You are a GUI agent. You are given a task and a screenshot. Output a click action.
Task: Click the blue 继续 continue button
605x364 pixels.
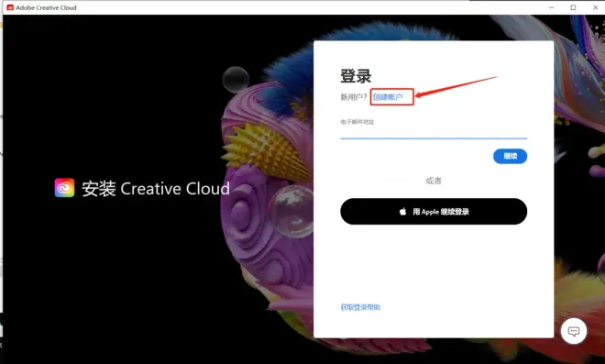coord(510,156)
